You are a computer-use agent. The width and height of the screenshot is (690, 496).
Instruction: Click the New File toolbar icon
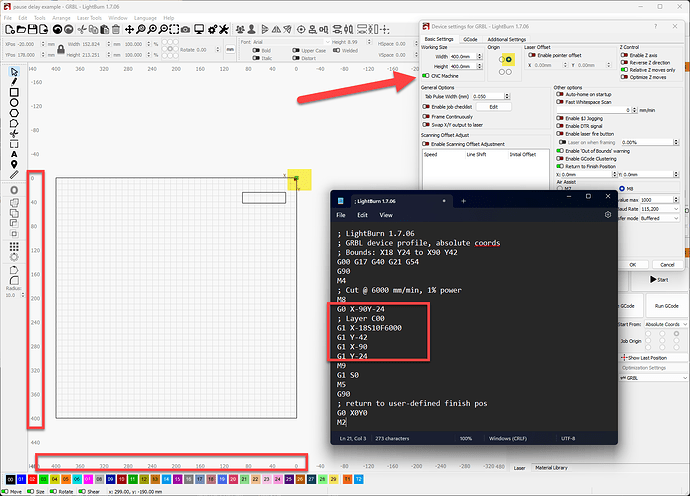pyautogui.click(x=10, y=29)
